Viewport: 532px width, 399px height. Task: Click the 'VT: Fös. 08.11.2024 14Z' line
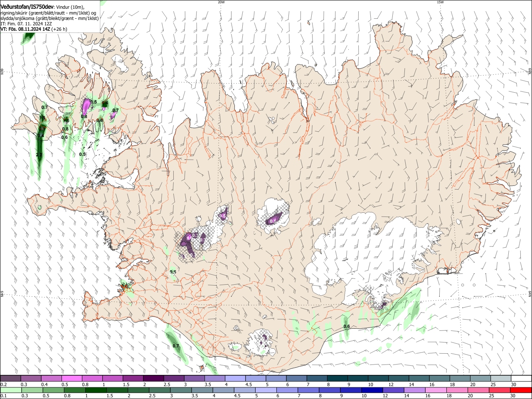34,30
